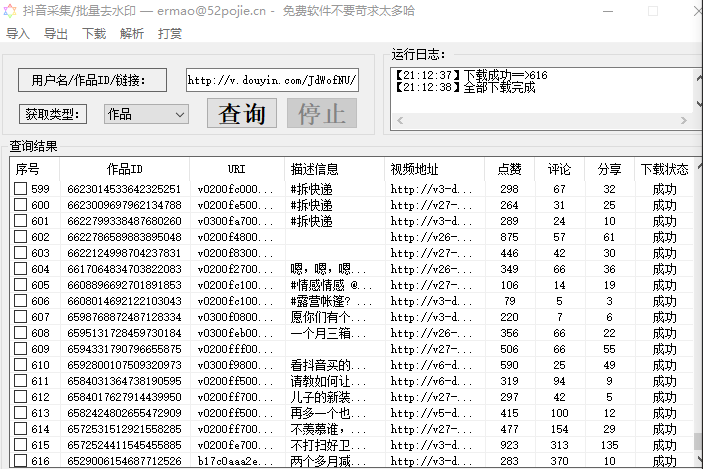Sort by the 分享 column header
Viewport: 703px width, 469px height.
(x=609, y=169)
